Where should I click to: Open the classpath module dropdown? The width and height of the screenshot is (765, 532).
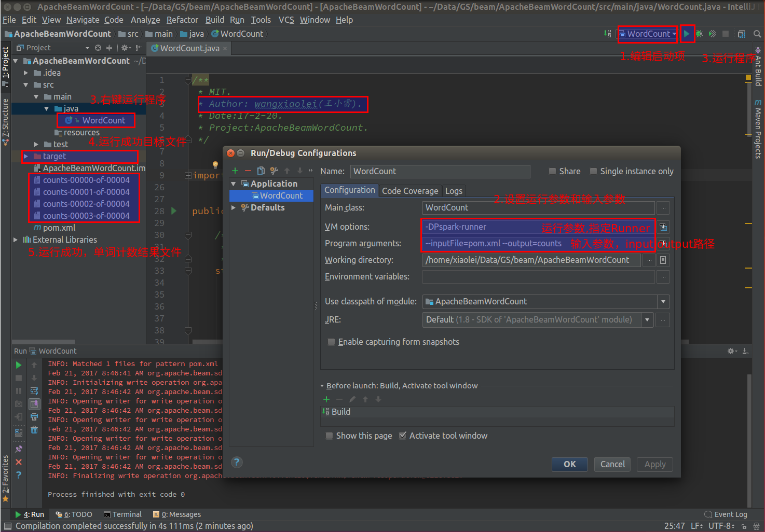click(663, 302)
